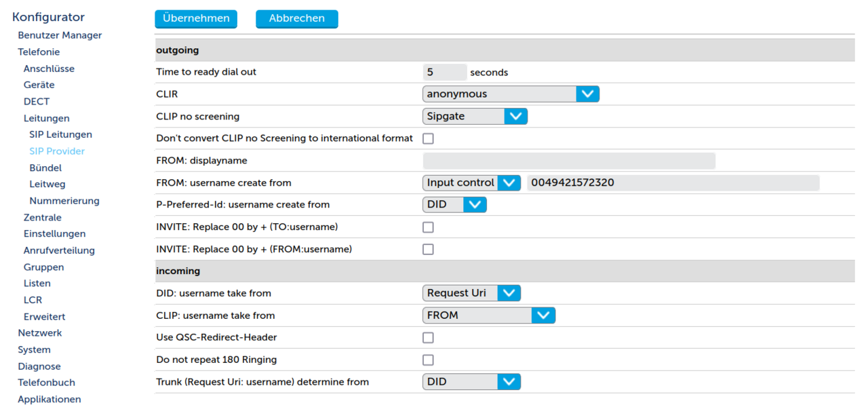Open the CLIR anonymous dropdown

(x=511, y=94)
